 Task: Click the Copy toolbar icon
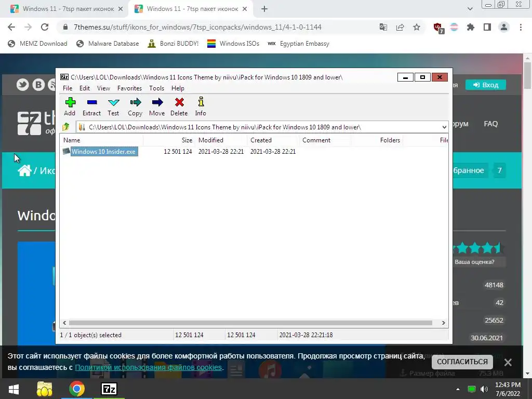pos(135,107)
